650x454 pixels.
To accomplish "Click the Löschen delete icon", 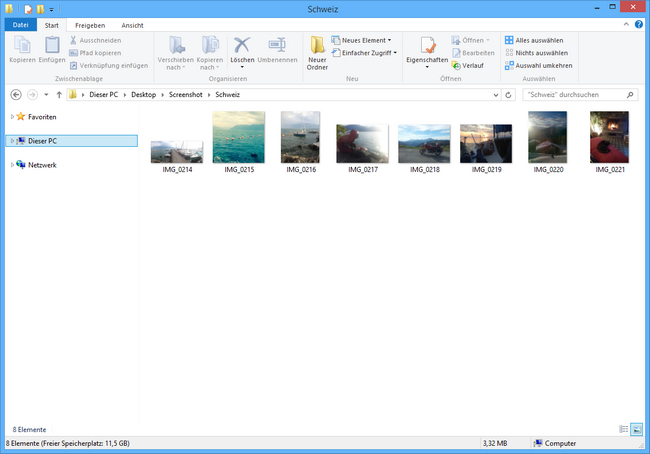I will click(x=242, y=45).
